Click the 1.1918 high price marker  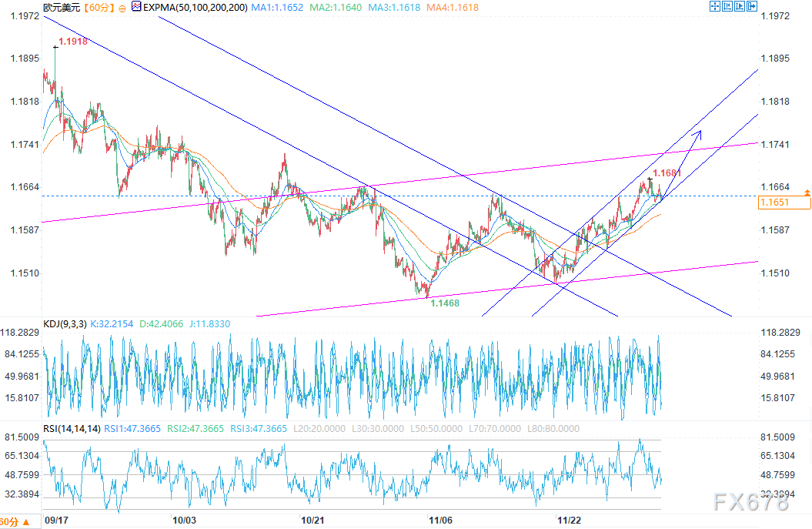(72, 42)
